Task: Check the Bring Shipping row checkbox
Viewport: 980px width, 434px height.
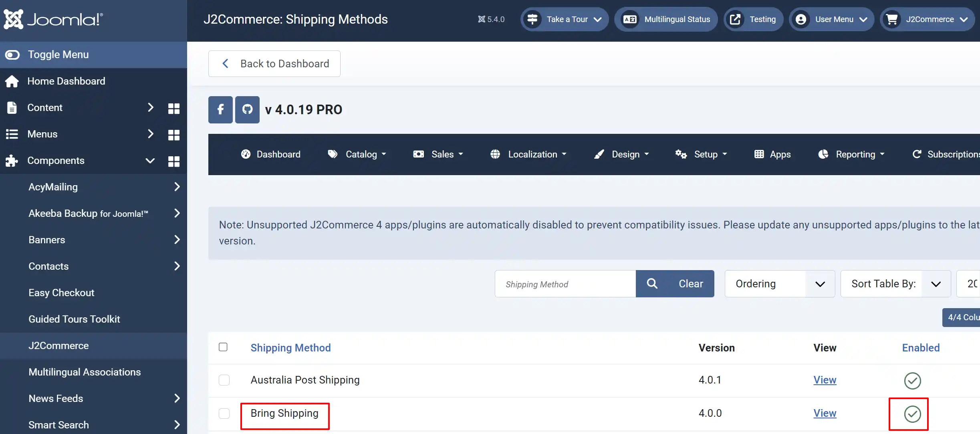Action: (224, 413)
